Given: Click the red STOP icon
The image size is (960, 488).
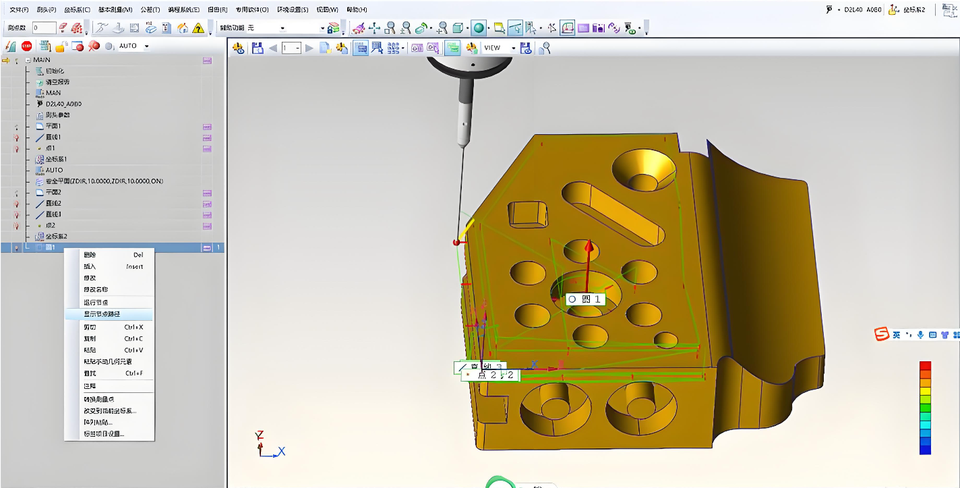Looking at the screenshot, I should [x=26, y=46].
